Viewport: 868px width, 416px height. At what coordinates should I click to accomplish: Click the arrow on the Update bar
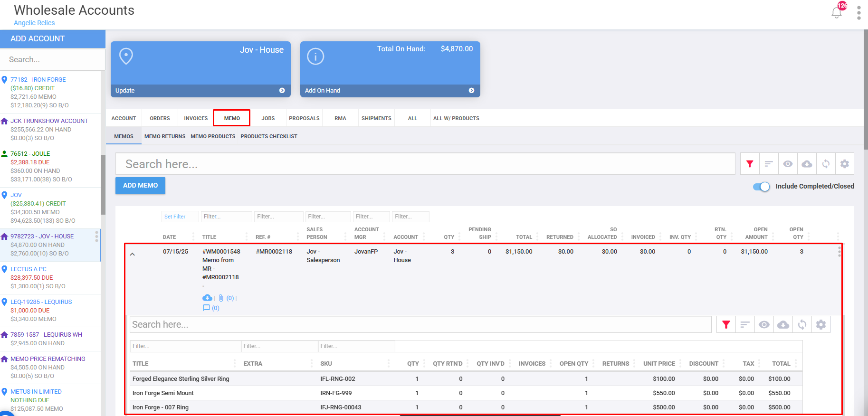tap(282, 90)
